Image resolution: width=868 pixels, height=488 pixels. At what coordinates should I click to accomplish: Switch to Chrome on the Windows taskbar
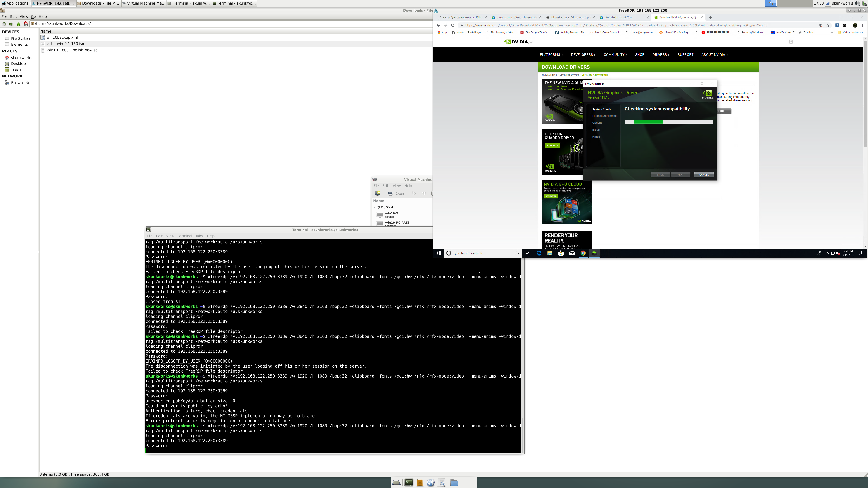[583, 253]
